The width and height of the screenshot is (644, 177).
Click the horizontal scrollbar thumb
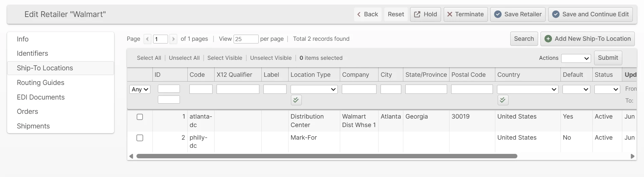(327, 156)
